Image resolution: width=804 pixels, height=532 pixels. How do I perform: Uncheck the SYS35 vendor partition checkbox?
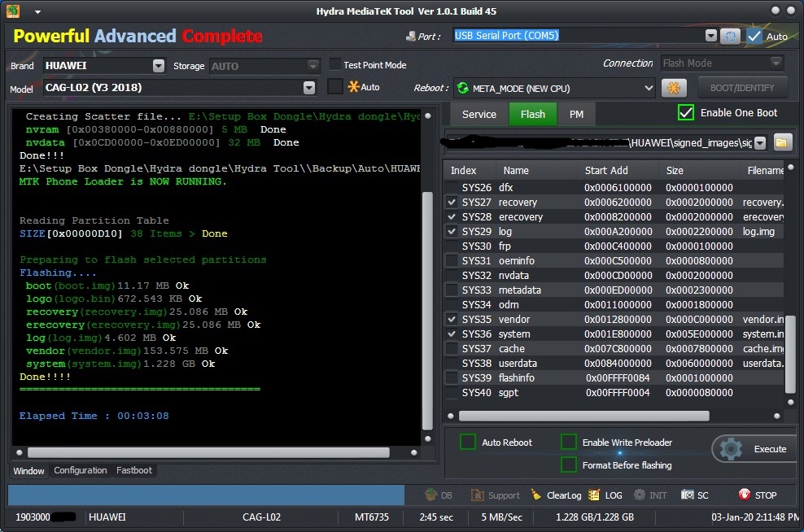pyautogui.click(x=452, y=320)
